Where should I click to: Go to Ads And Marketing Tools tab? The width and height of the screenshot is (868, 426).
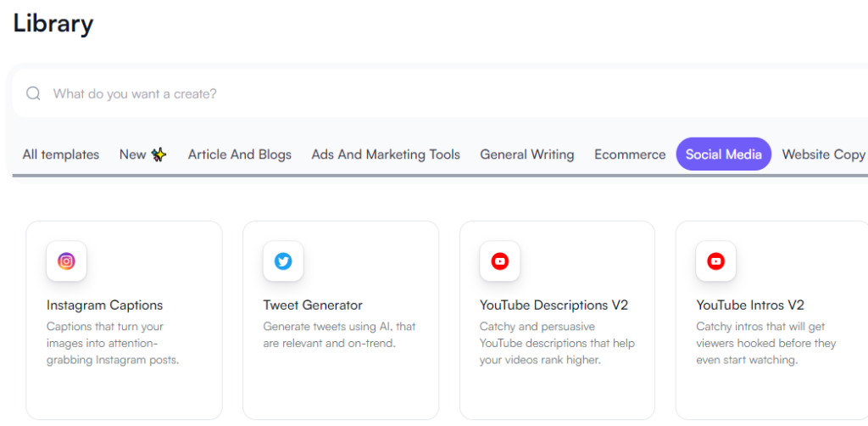[386, 154]
